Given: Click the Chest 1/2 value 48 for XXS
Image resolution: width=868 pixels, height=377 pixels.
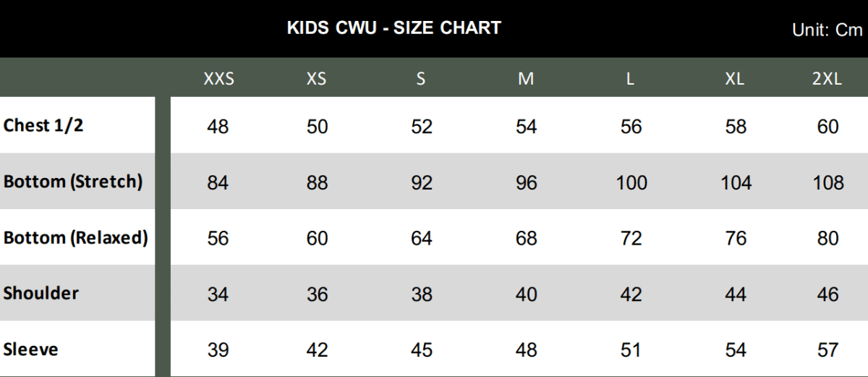Looking at the screenshot, I should coord(218,127).
